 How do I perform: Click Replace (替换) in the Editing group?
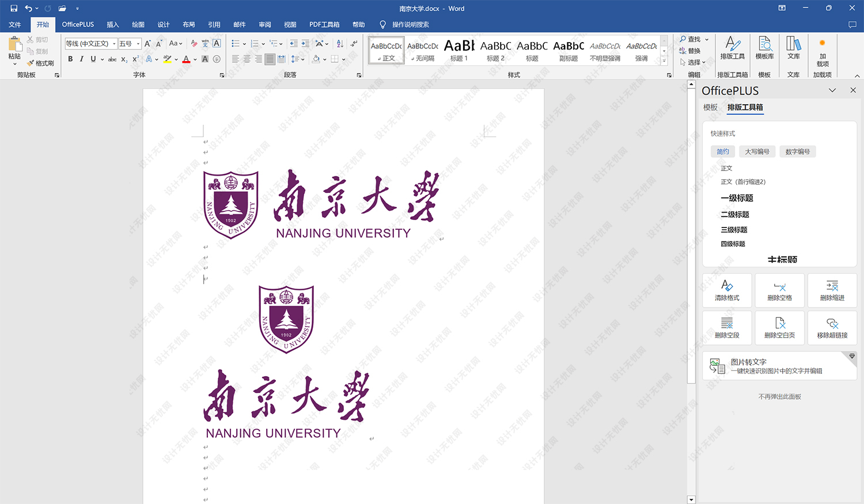690,51
